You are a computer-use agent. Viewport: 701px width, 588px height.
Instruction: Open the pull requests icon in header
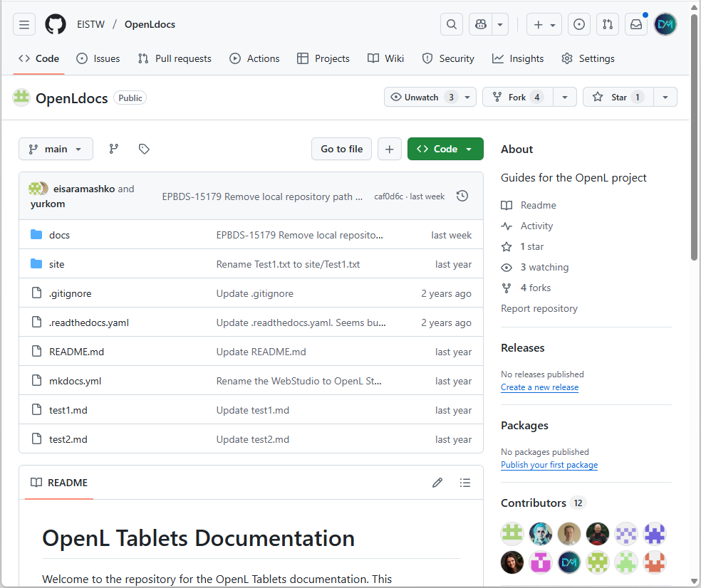tap(608, 24)
